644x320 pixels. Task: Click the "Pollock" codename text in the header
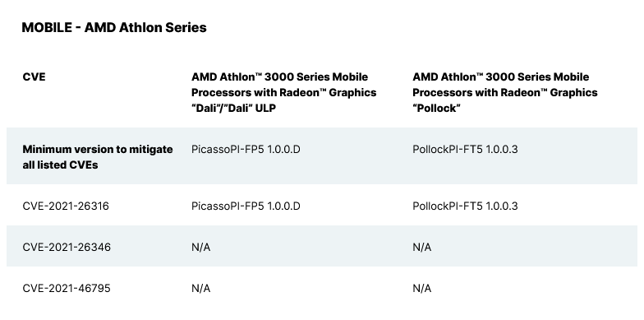(x=435, y=109)
